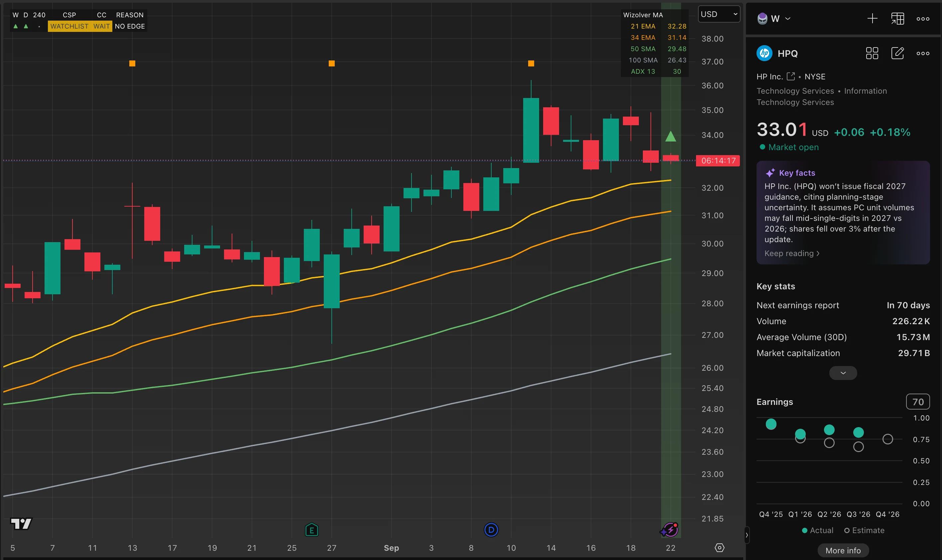Screen dimensions: 942x560
Task: Click the earnings countdown 70 badge
Action: point(917,402)
